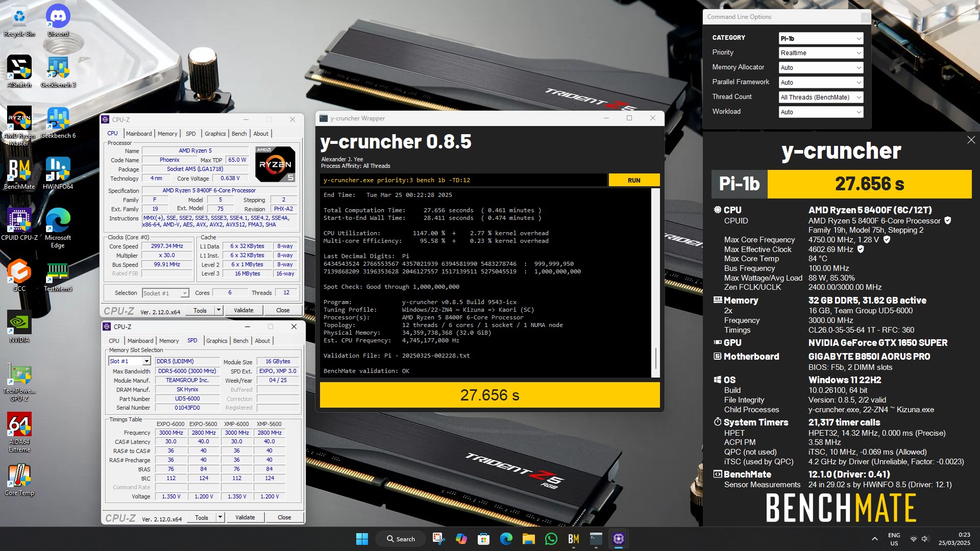980x551 pixels.
Task: Open the Priority Realtime dropdown
Action: point(821,53)
